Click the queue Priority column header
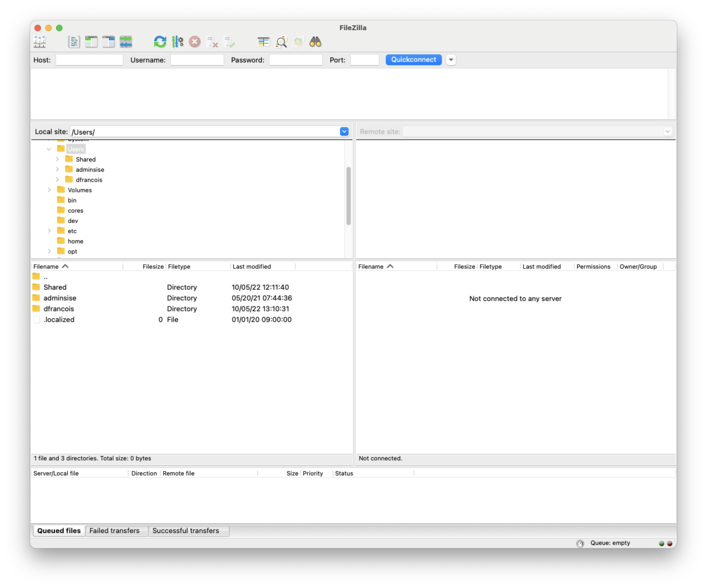The height and width of the screenshot is (588, 707). pyautogui.click(x=317, y=473)
